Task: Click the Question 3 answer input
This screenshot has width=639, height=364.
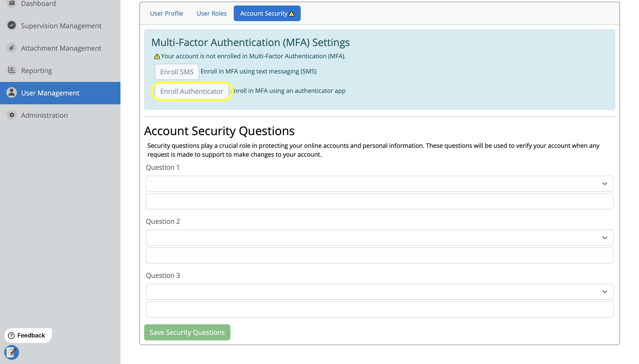Action: tap(379, 310)
